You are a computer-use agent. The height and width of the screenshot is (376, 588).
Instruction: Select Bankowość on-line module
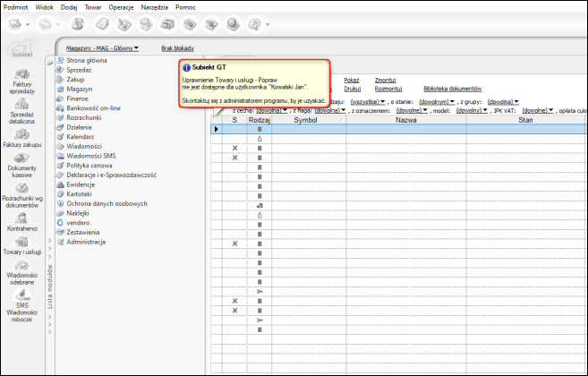pyautogui.click(x=93, y=108)
